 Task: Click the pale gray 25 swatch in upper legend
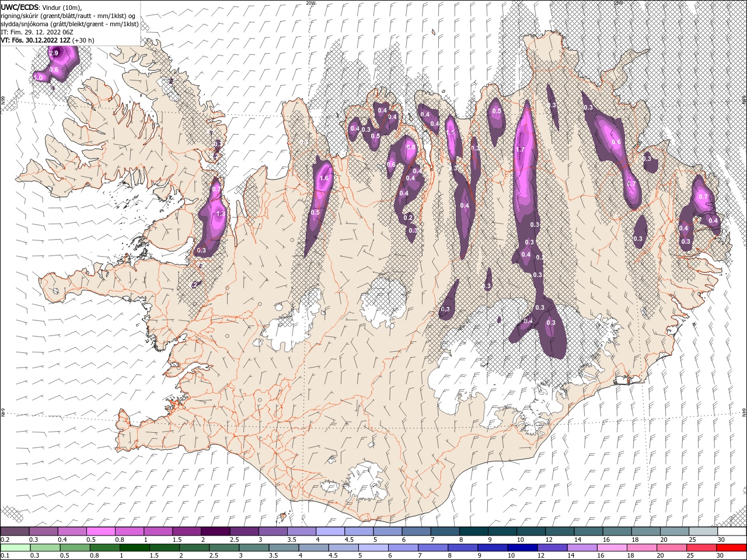coord(703,531)
